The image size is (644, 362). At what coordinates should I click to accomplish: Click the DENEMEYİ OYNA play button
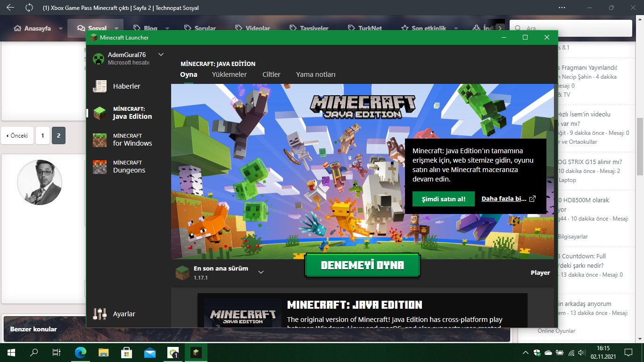(x=362, y=265)
